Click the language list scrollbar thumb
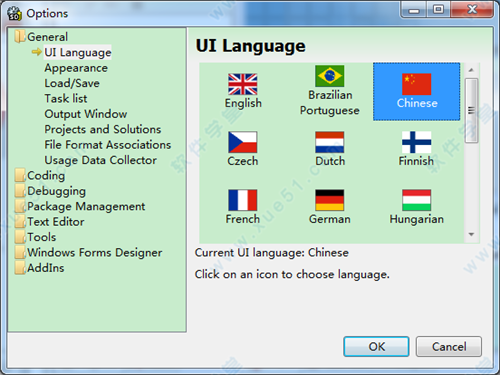 pyautogui.click(x=471, y=110)
